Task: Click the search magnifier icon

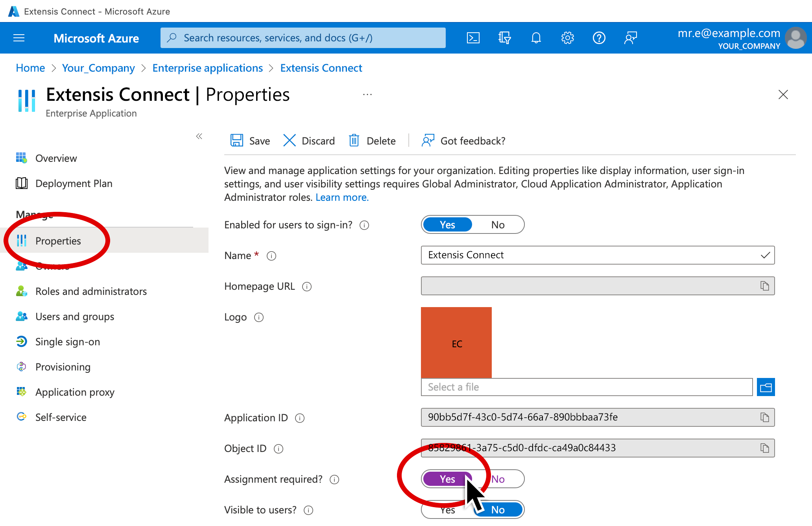Action: pos(172,38)
